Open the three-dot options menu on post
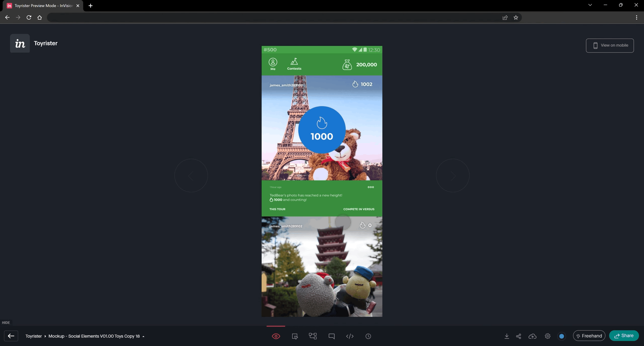This screenshot has width=644, height=346. (371, 187)
